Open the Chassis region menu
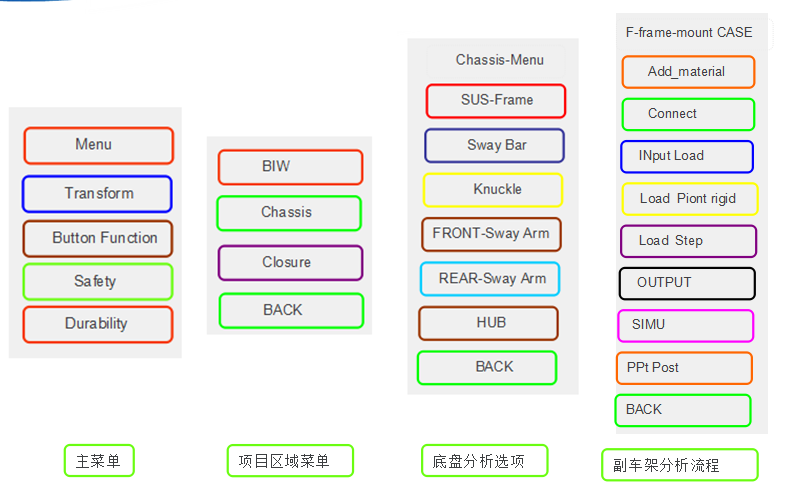The image size is (786, 489). pyautogui.click(x=289, y=212)
